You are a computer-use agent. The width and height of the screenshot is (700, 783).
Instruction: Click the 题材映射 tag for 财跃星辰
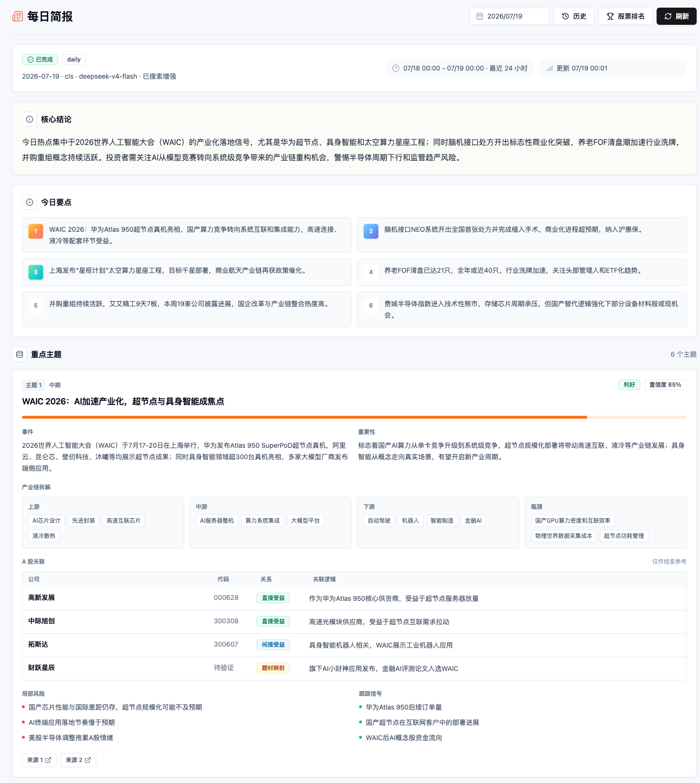click(273, 668)
